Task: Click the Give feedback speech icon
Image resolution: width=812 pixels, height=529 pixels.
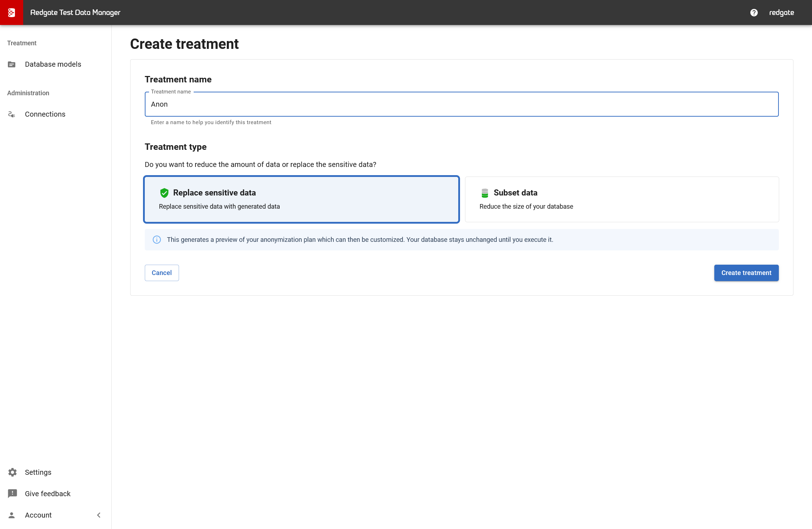Action: click(x=12, y=493)
